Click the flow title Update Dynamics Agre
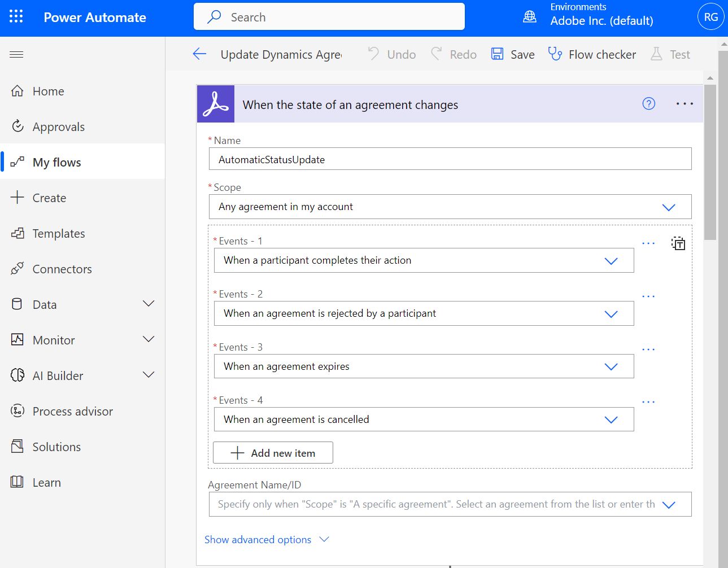 pyautogui.click(x=281, y=55)
